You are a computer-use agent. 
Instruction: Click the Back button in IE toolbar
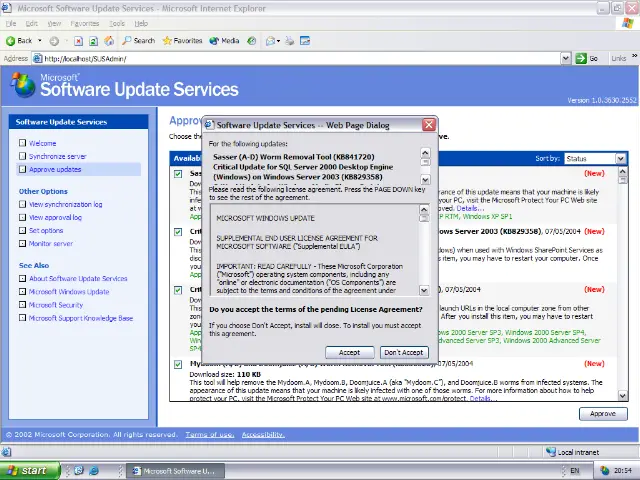click(x=19, y=41)
